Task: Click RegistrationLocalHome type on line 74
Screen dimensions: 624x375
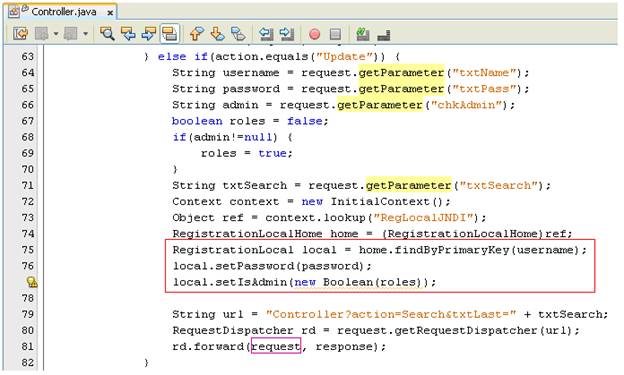Action: (x=247, y=234)
